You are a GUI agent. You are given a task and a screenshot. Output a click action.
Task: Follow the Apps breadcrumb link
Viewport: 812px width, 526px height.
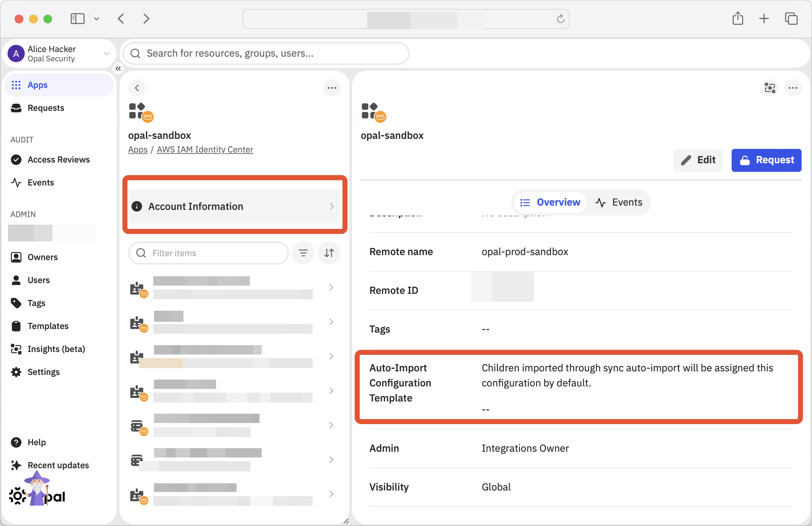[138, 150]
